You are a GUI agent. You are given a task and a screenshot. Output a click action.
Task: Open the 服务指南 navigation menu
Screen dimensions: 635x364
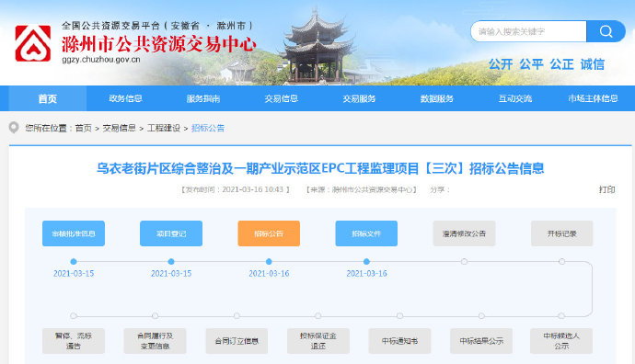203,98
